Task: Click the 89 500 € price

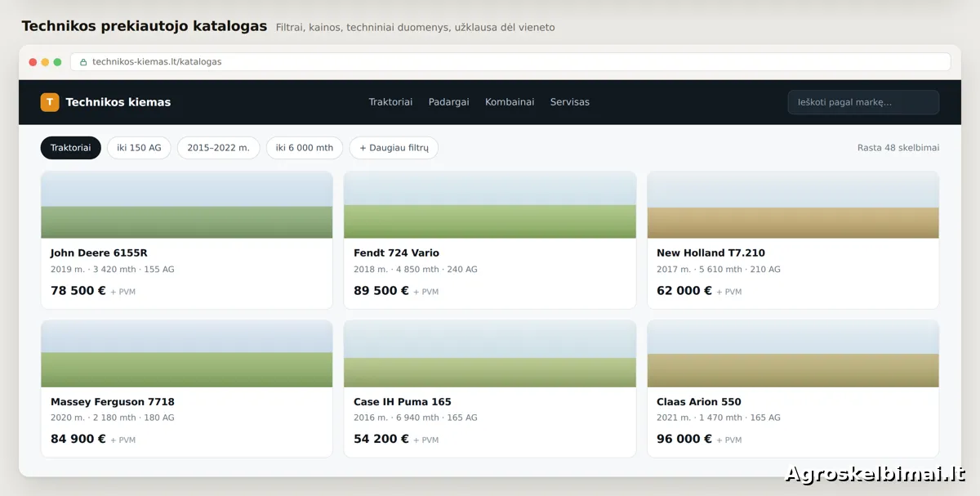Action: (x=381, y=291)
